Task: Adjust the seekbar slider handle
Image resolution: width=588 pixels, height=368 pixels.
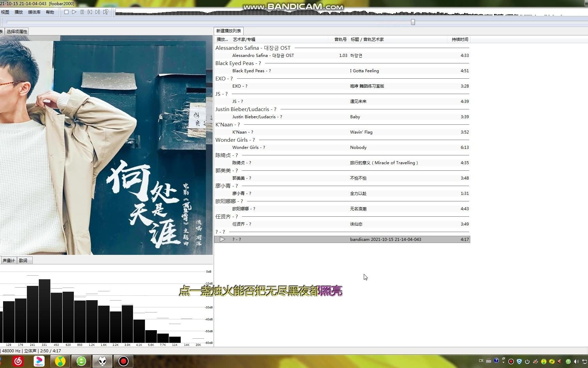Action: (x=413, y=22)
